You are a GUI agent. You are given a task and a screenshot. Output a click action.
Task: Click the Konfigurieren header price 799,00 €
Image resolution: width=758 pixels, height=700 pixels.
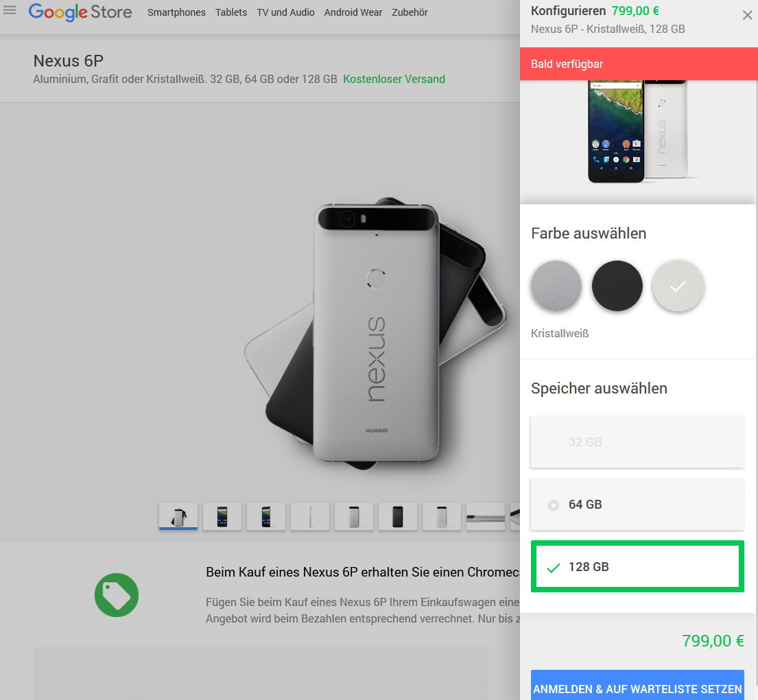click(x=635, y=11)
